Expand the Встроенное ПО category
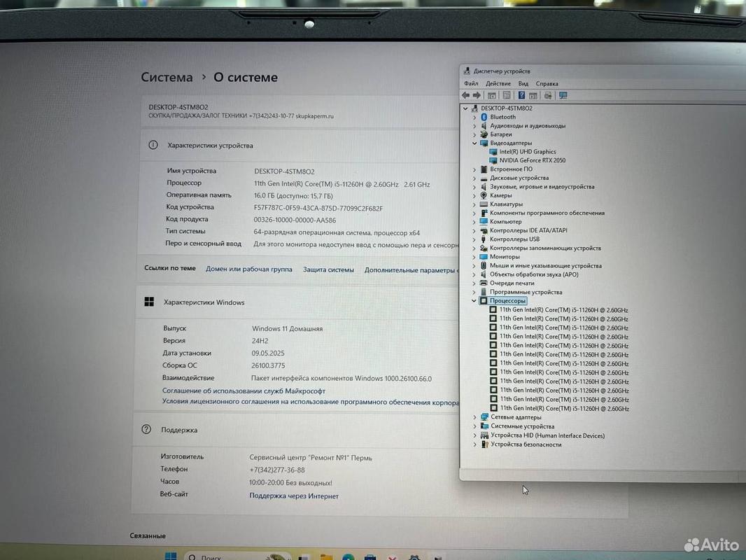Viewport: 746px width, 560px height. [474, 169]
